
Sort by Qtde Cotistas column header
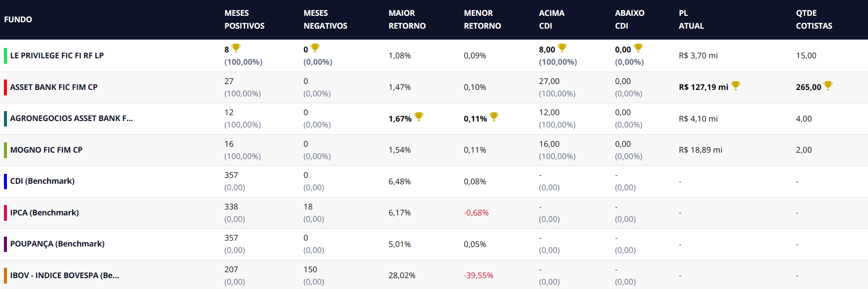(814, 19)
